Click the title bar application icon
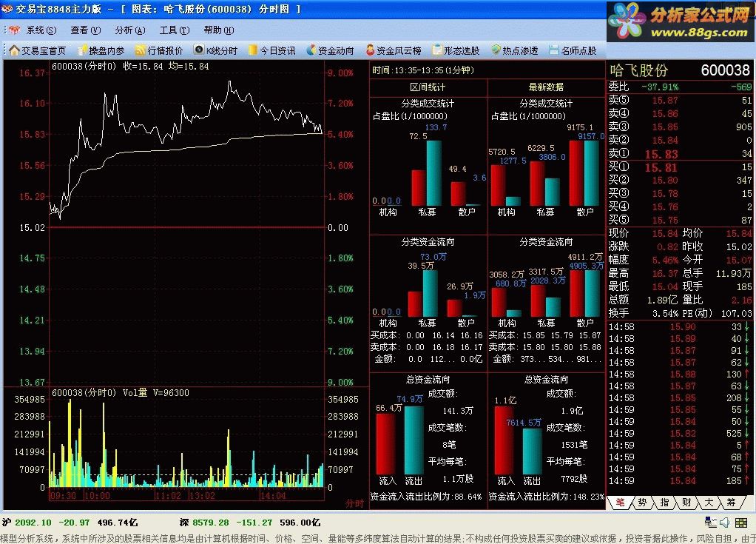The width and height of the screenshot is (756, 544). 7,9
